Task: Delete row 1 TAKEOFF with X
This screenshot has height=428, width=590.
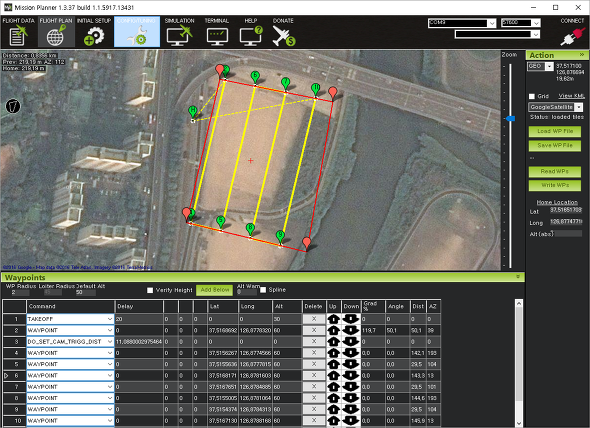Action: click(x=314, y=319)
